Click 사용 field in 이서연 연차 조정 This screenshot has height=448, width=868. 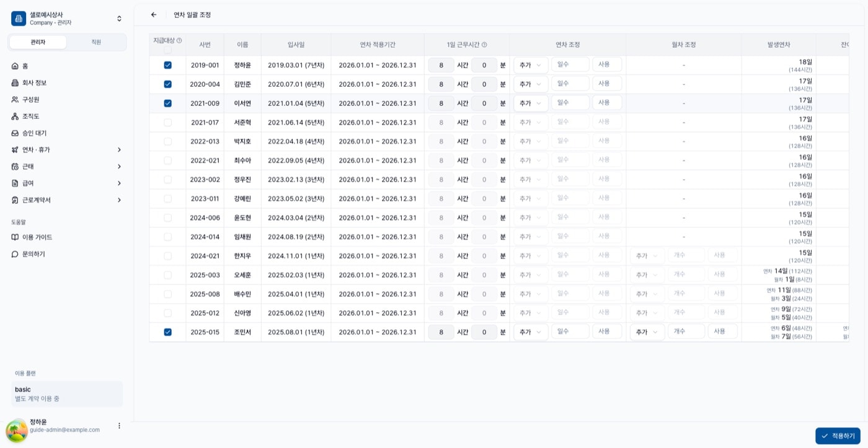pos(607,103)
